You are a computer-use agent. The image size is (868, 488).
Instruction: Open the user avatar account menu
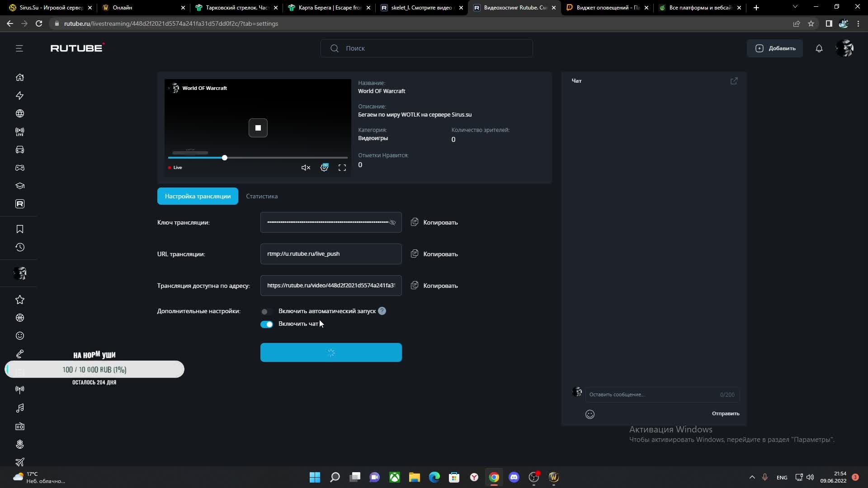845,48
